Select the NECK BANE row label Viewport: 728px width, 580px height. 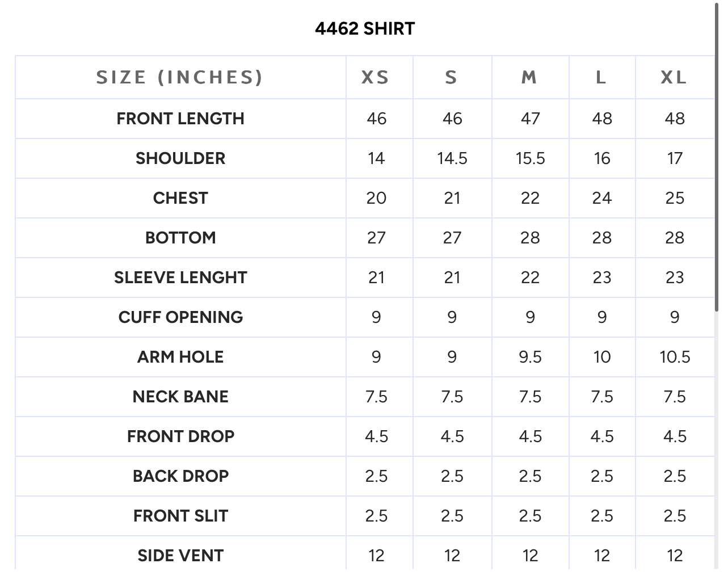180,397
